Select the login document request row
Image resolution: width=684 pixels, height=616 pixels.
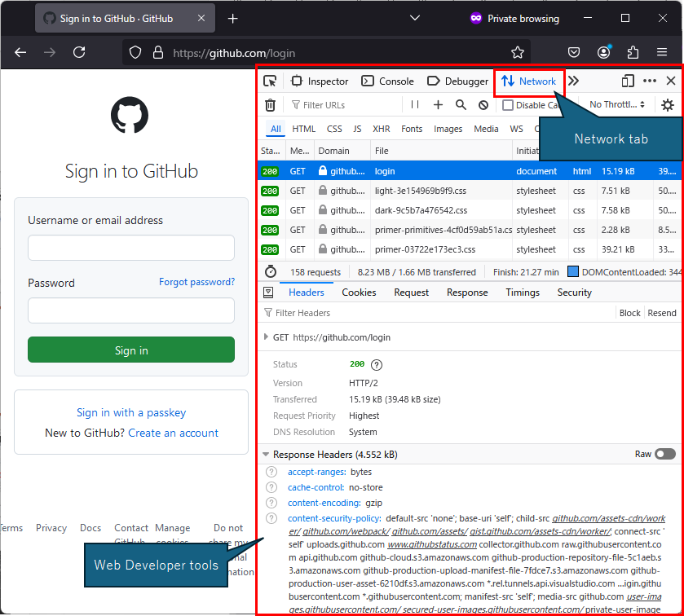[470, 171]
